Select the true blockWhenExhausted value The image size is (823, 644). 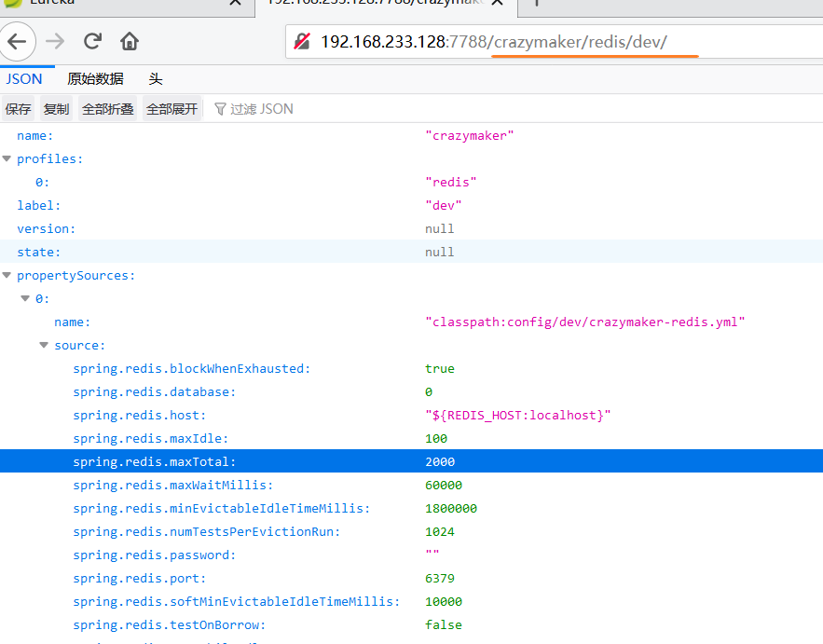click(440, 368)
